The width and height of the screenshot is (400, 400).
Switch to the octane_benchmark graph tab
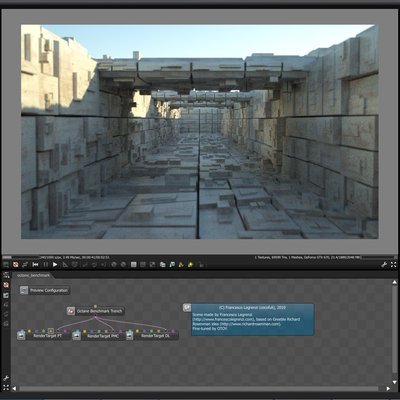pos(33,275)
